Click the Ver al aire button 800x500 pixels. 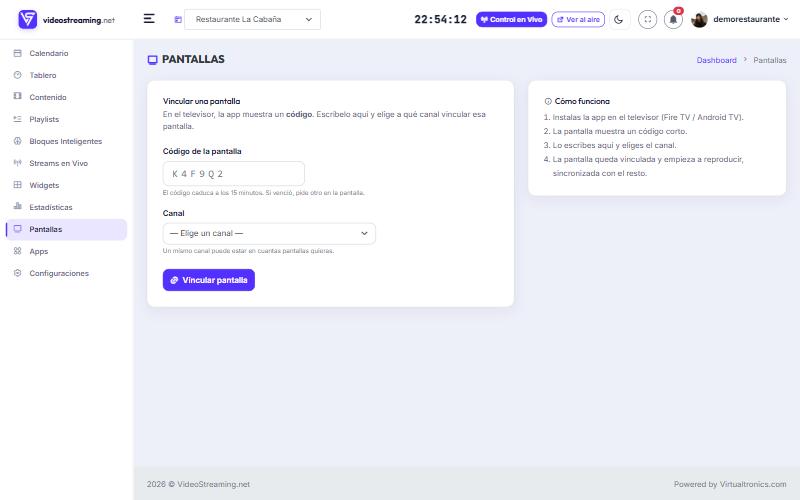coord(578,19)
